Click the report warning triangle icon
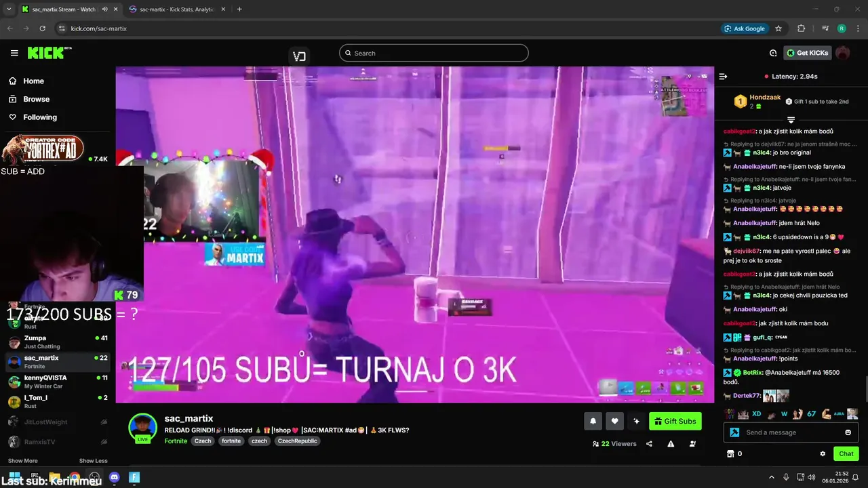The height and width of the screenshot is (488, 868). [x=671, y=444]
